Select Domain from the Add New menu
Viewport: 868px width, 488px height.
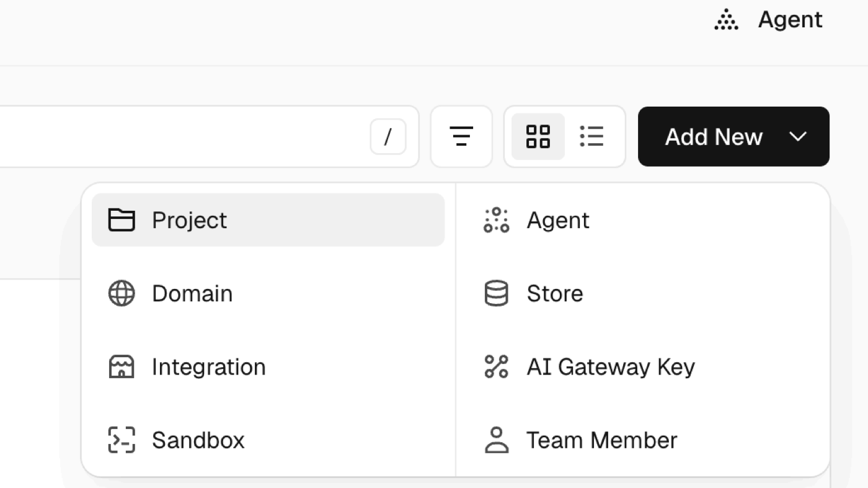(x=268, y=293)
